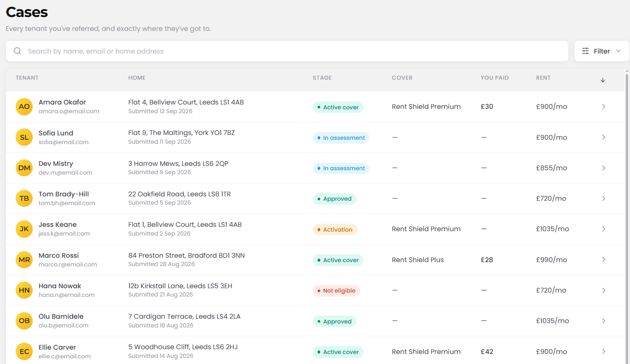The height and width of the screenshot is (364, 630).
Task: Click Hana Nowak's Not eligible badge
Action: [x=336, y=290]
